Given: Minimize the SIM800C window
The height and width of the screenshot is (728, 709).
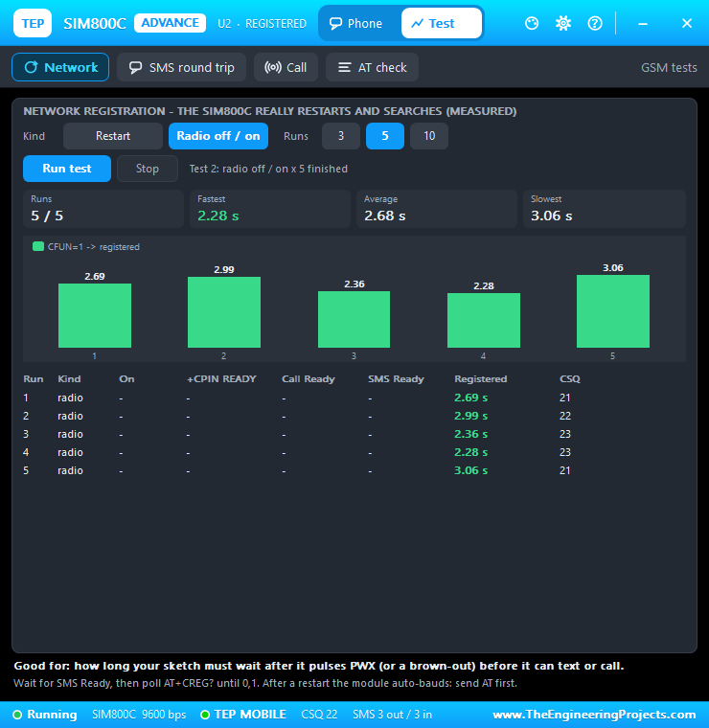Looking at the screenshot, I should click(643, 23).
